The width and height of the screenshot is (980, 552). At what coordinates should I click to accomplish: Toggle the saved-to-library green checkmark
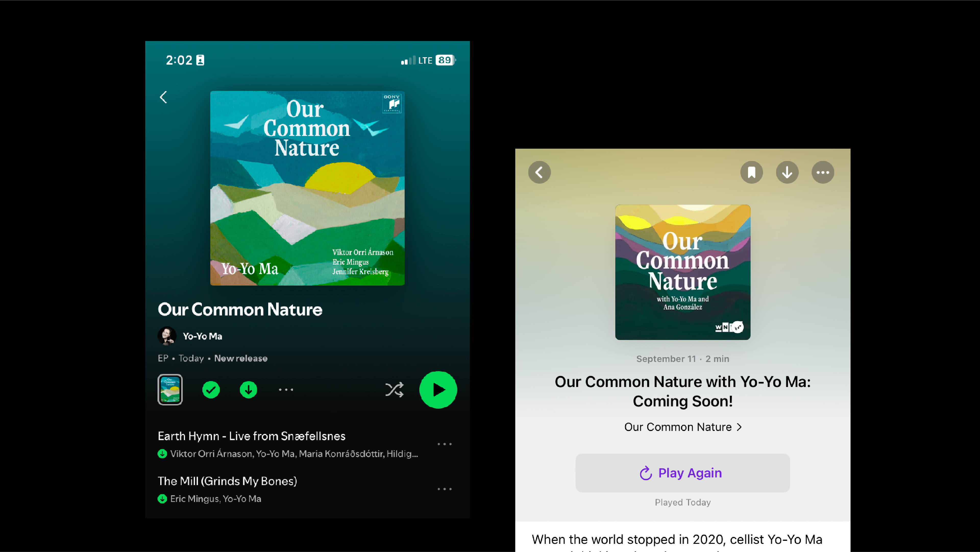pyautogui.click(x=211, y=390)
